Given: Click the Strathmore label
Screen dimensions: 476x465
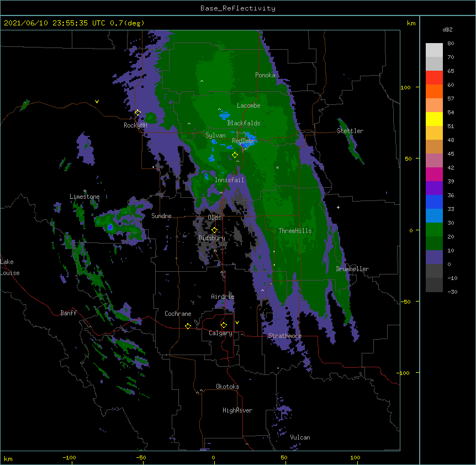Looking at the screenshot, I should click(285, 336).
